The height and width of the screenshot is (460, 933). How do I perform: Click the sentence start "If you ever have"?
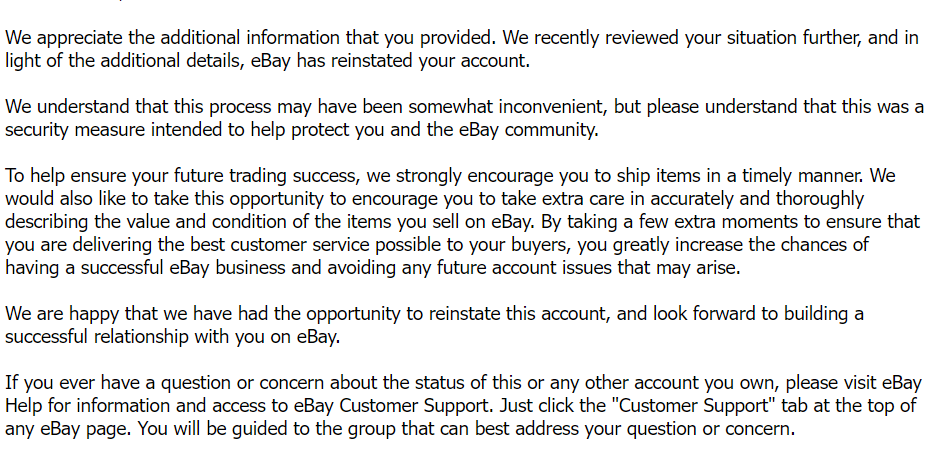(73, 383)
